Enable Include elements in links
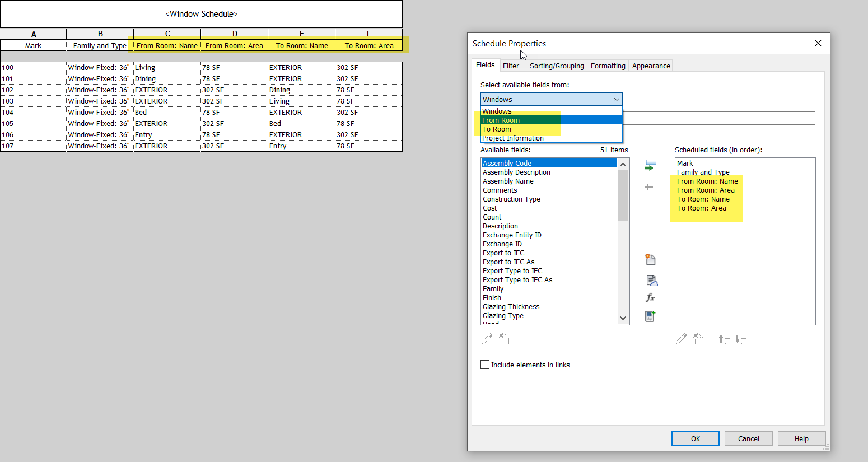The image size is (868, 462). pos(485,365)
